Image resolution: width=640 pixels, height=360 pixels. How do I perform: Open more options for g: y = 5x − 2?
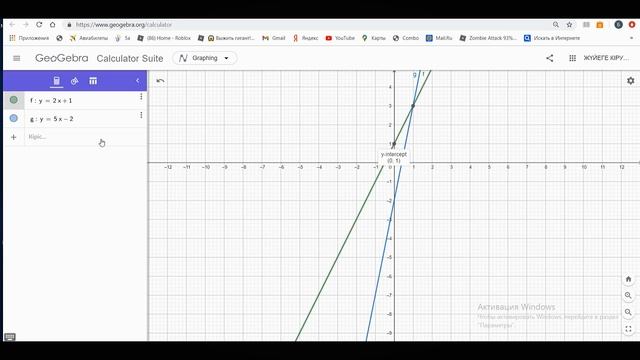141,115
